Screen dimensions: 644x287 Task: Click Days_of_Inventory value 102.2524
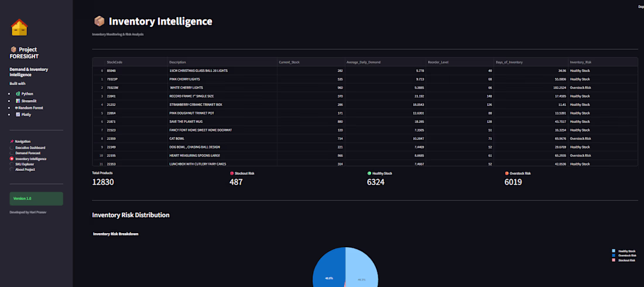pyautogui.click(x=531, y=88)
